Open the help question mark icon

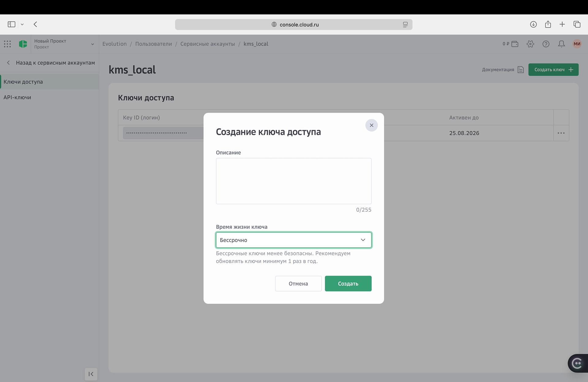click(x=546, y=44)
